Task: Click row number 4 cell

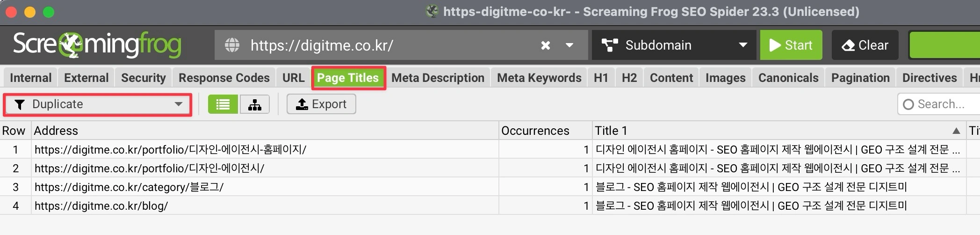Action: click(x=15, y=206)
